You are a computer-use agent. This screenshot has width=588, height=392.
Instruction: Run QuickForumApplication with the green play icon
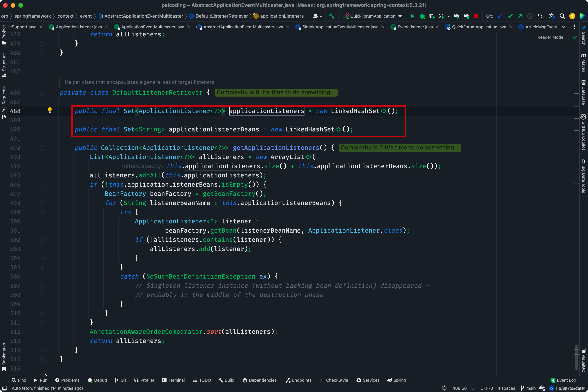(412, 16)
